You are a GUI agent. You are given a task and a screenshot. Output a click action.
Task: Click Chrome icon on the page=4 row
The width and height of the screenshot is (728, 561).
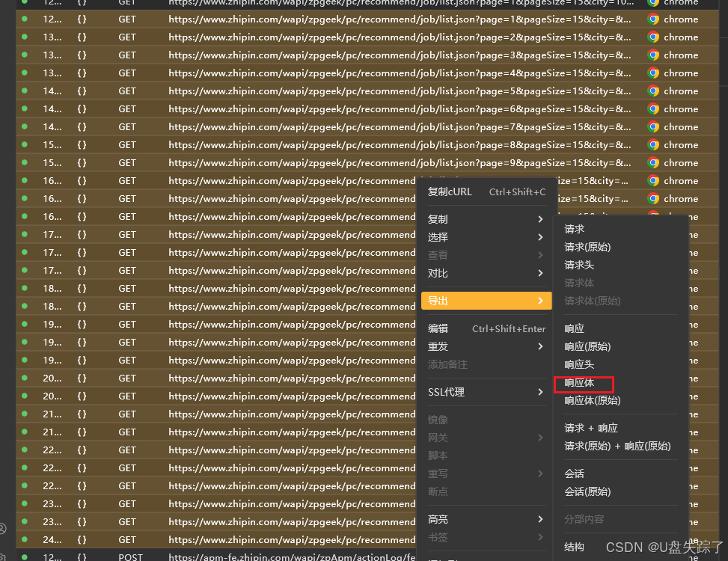coord(654,73)
